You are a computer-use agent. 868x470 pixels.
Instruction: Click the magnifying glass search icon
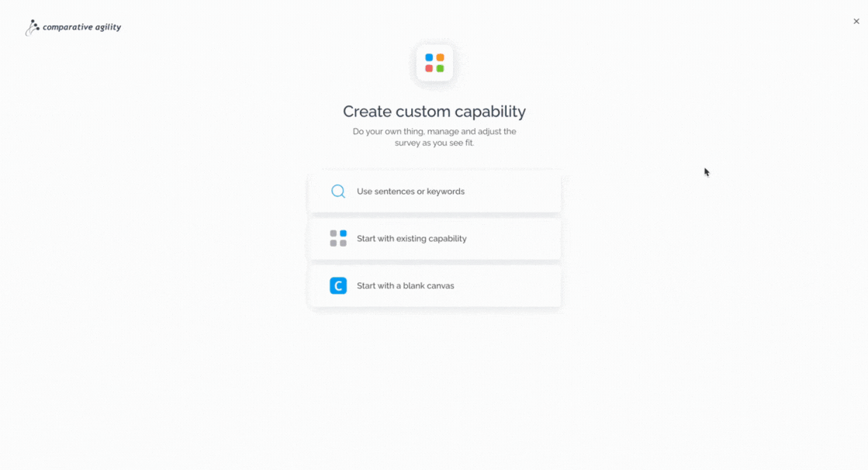coord(338,192)
